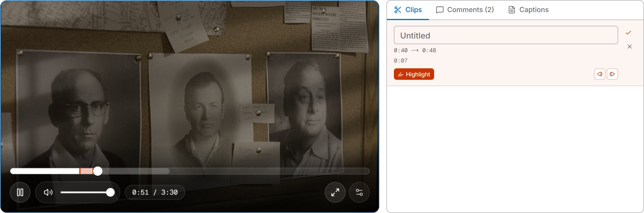The height and width of the screenshot is (213, 644).
Task: Click the Highlight button
Action: click(x=414, y=74)
